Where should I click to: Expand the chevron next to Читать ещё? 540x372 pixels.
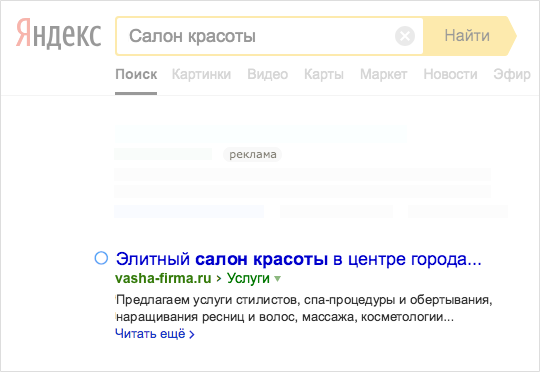coord(192,334)
